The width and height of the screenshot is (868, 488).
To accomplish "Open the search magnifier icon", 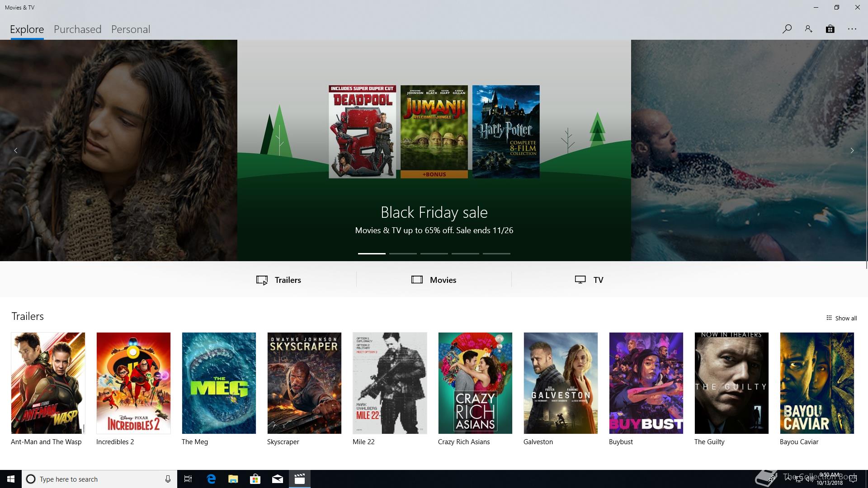I will point(787,29).
